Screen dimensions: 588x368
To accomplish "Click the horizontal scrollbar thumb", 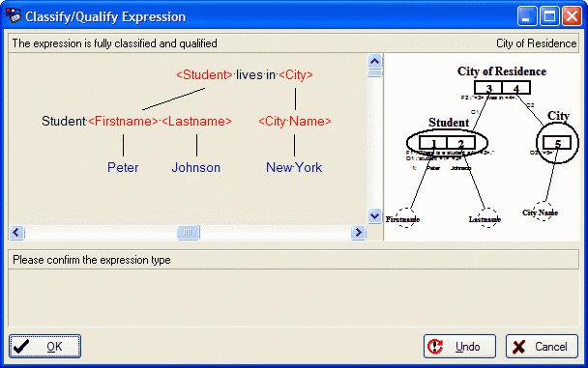I will [x=188, y=233].
